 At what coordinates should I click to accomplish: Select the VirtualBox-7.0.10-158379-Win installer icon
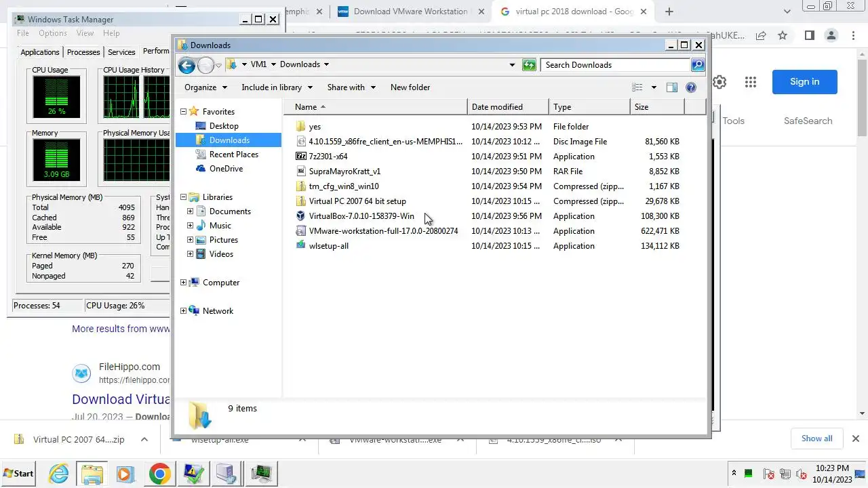coord(302,216)
